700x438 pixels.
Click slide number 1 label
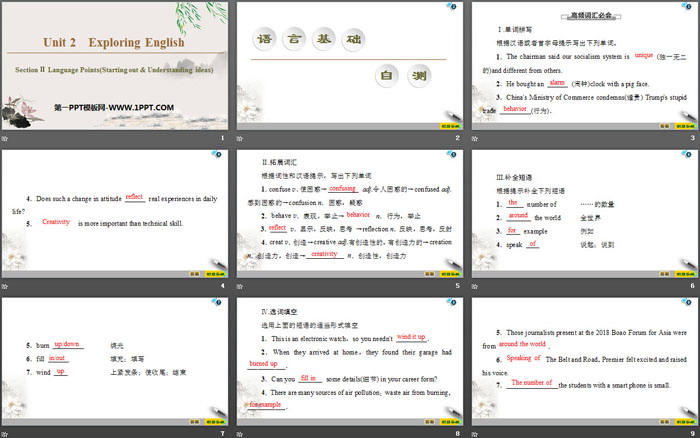pyautogui.click(x=222, y=138)
